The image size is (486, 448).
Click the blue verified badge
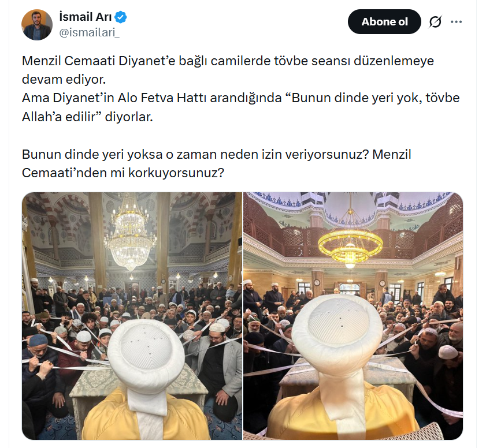(x=121, y=17)
